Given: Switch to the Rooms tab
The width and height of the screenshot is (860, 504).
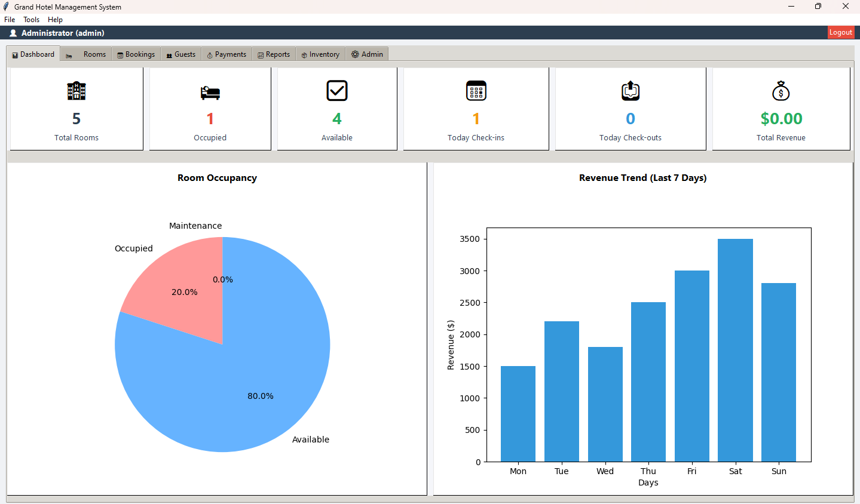Looking at the screenshot, I should [87, 54].
